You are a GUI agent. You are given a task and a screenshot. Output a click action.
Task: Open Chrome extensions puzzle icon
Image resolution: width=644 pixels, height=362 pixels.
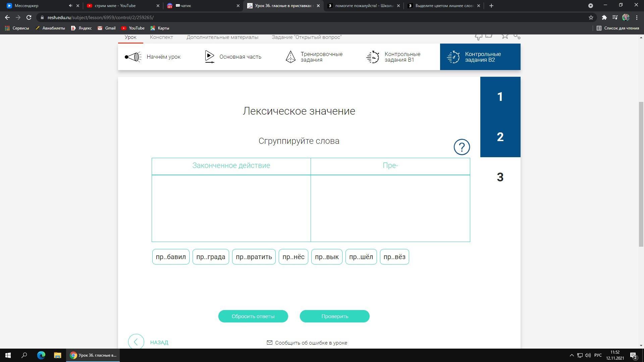coord(604,17)
